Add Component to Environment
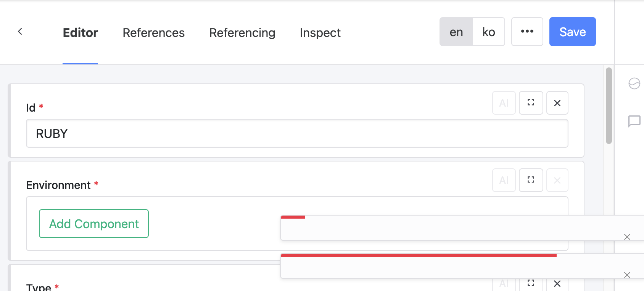The image size is (644, 291). (94, 224)
